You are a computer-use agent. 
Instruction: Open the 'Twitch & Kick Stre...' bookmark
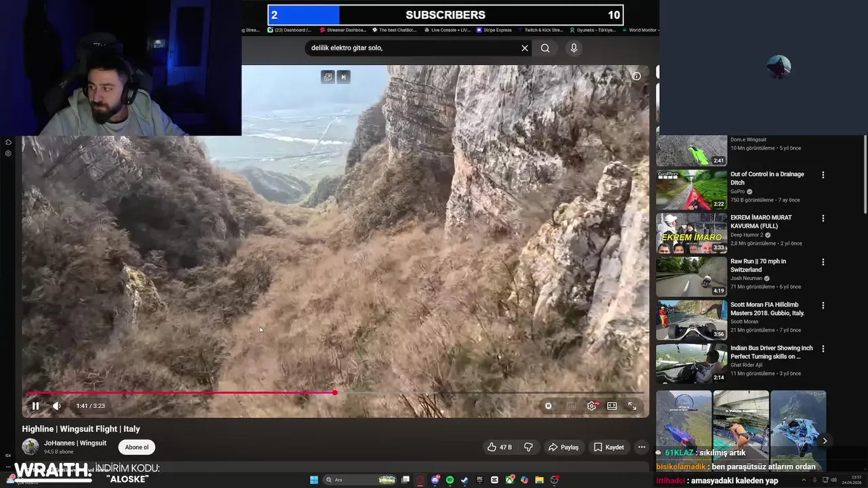click(540, 30)
